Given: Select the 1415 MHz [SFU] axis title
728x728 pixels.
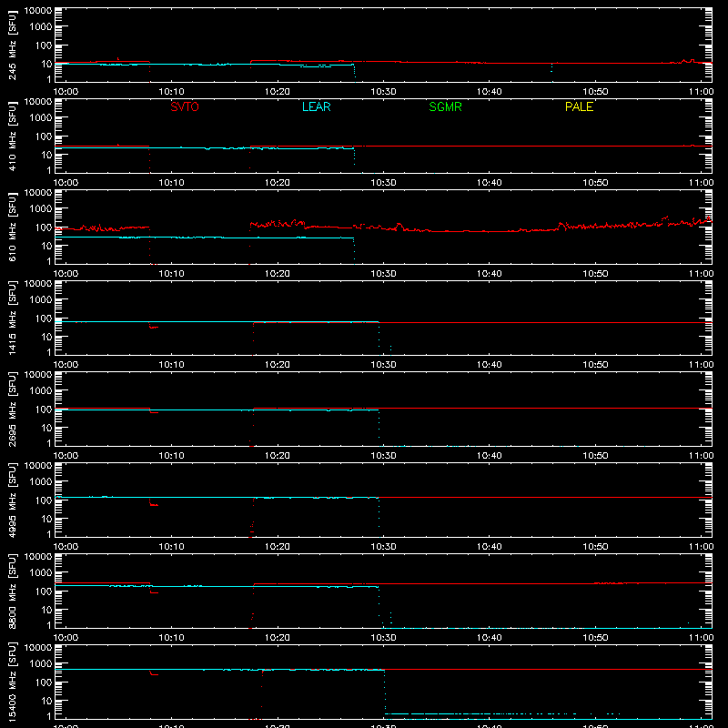Looking at the screenshot, I should 13,318.
